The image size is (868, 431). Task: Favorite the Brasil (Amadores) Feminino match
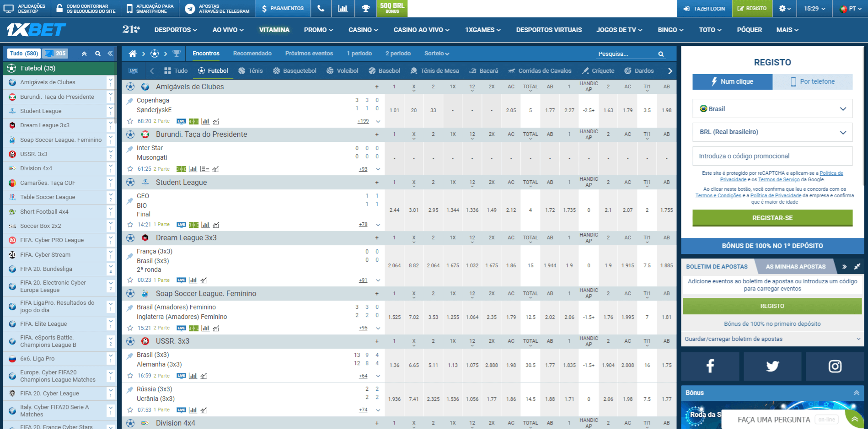(130, 328)
